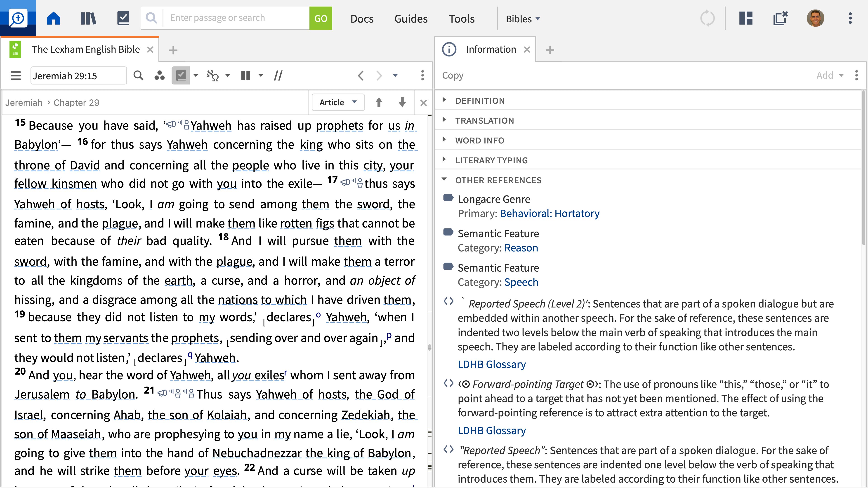Open the Speech category link
This screenshot has height=488, width=868.
(x=521, y=282)
